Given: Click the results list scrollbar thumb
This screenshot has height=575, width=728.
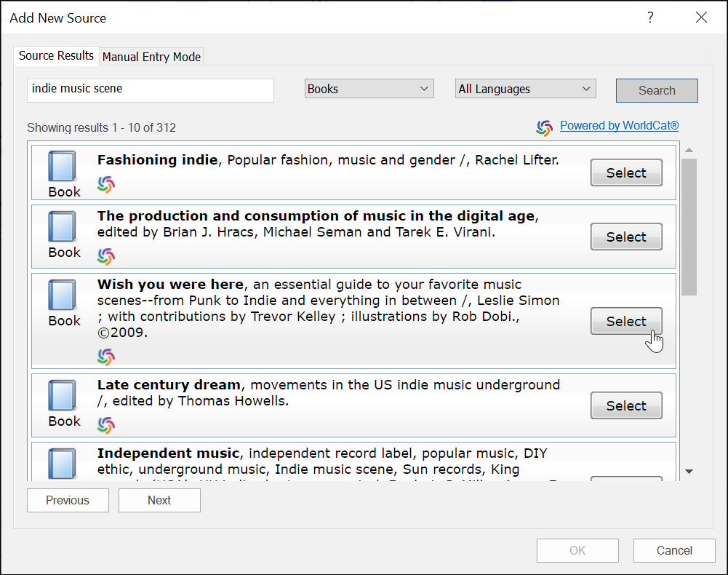Looking at the screenshot, I should [x=689, y=226].
